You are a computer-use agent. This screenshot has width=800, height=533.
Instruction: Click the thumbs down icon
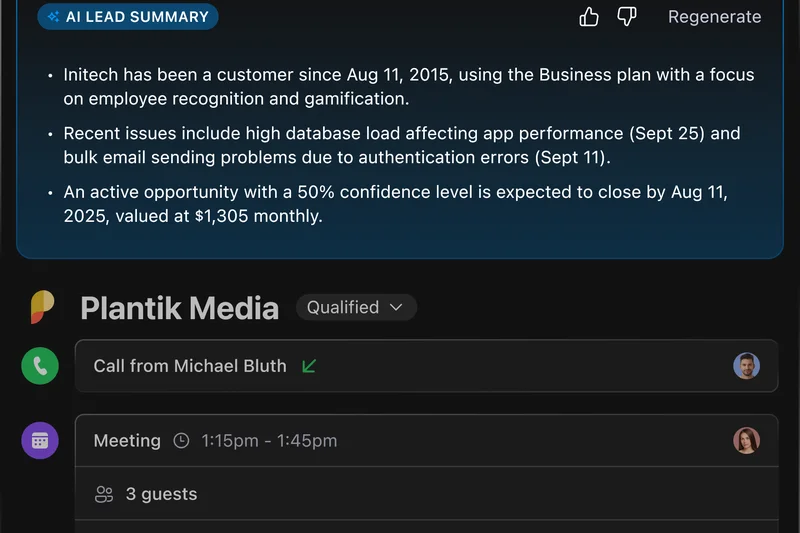[x=627, y=16]
